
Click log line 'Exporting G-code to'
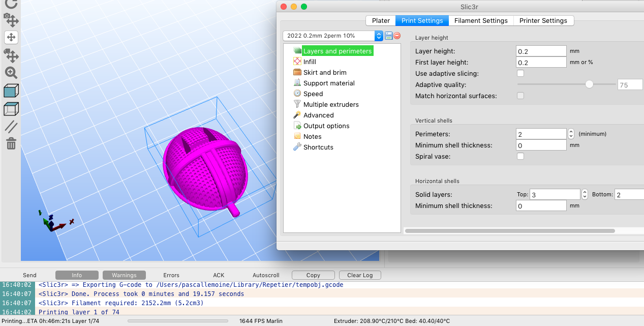point(191,285)
